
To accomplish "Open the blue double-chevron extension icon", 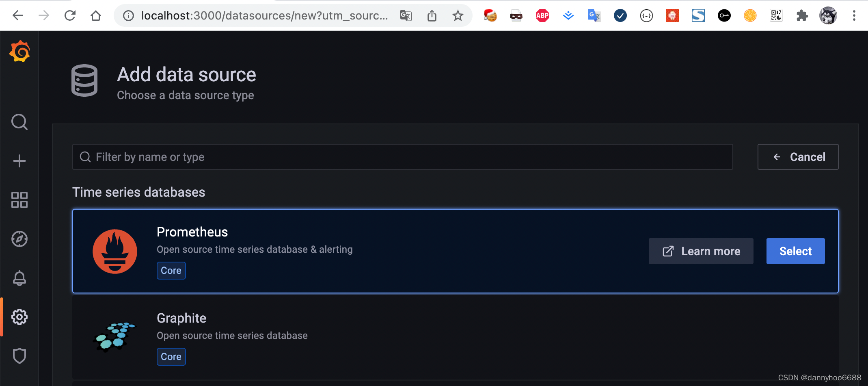I will [x=568, y=15].
